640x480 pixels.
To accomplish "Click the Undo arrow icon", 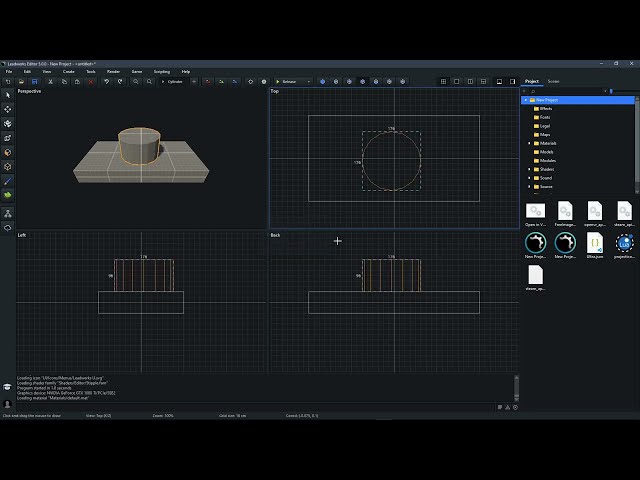I will 107,82.
